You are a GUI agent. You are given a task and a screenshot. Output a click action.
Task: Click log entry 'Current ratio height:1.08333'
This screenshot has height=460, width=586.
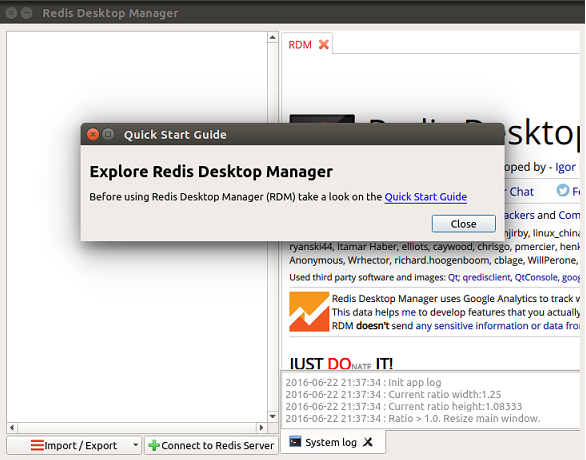pos(404,406)
